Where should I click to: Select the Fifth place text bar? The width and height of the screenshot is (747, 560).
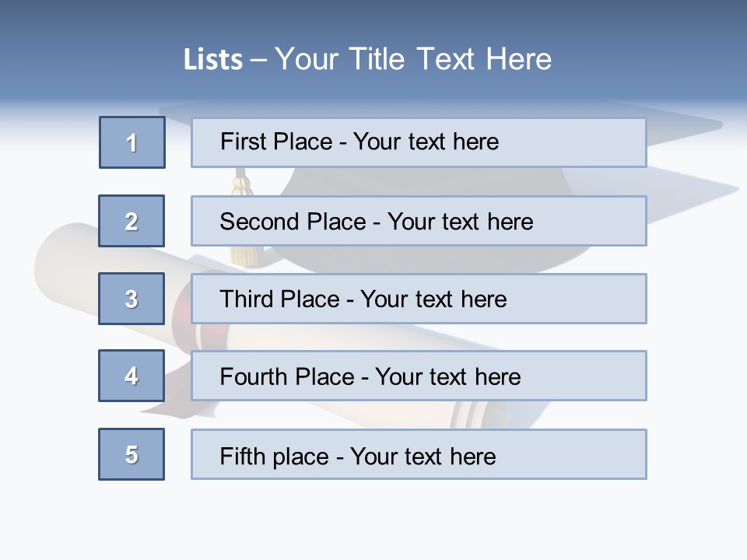[419, 454]
